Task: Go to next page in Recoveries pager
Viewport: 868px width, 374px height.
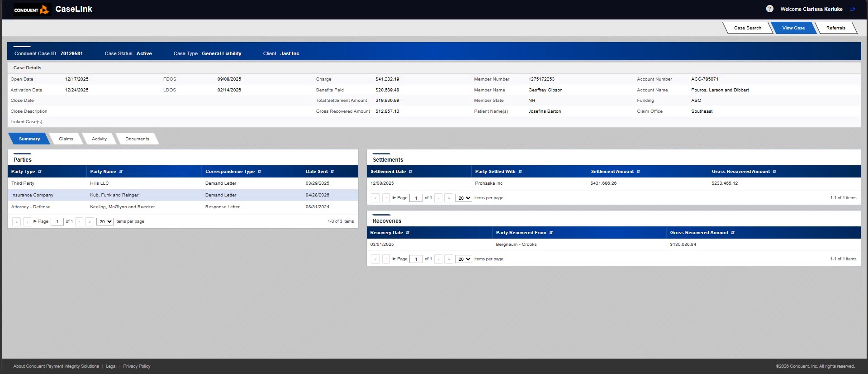Action: (x=438, y=259)
